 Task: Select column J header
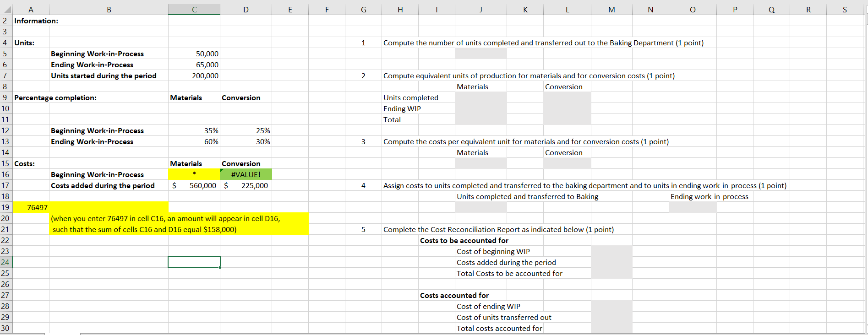pos(480,9)
